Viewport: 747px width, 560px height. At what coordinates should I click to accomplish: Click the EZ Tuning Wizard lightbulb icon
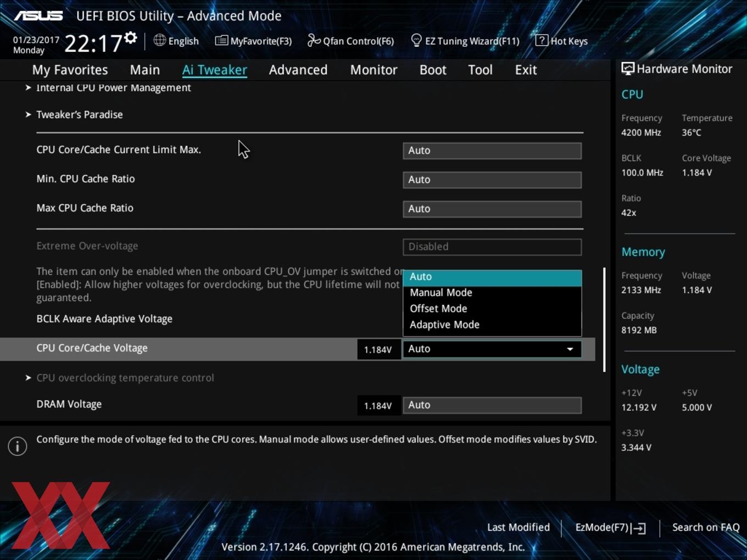click(416, 40)
